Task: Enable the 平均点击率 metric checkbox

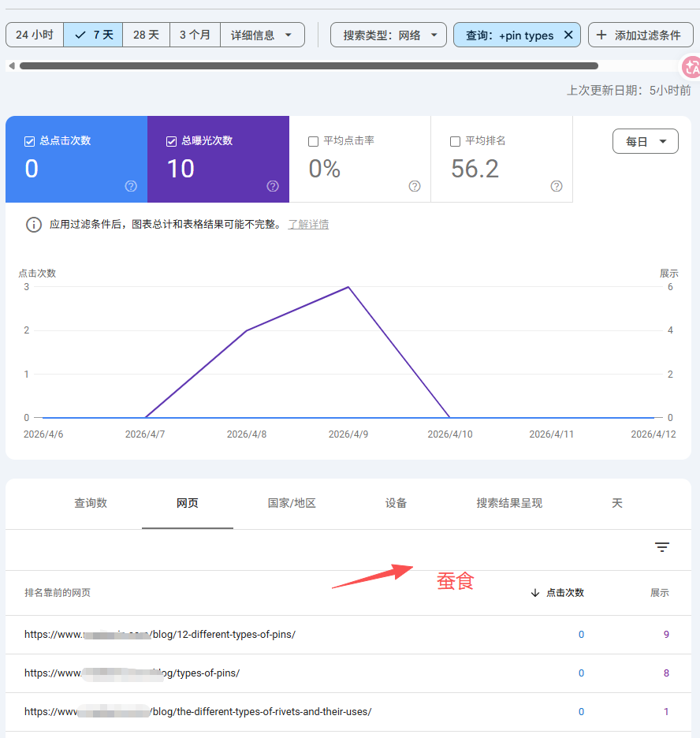Action: [x=312, y=140]
